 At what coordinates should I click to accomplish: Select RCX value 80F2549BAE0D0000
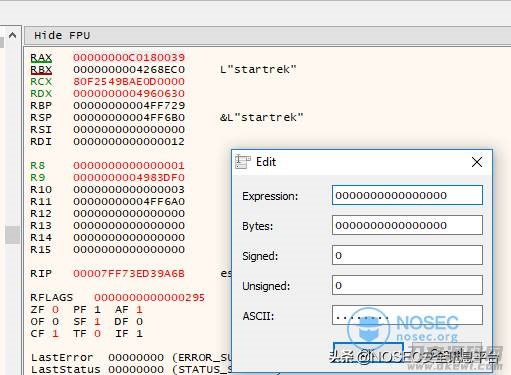[129, 81]
